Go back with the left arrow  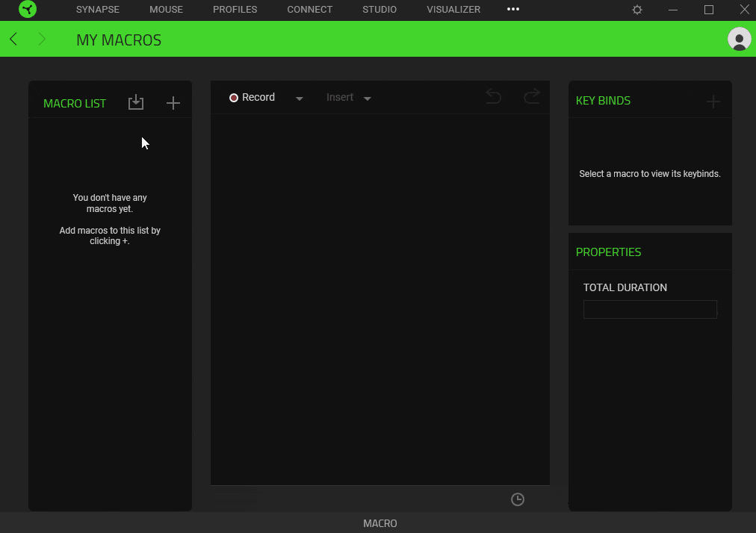(x=13, y=40)
